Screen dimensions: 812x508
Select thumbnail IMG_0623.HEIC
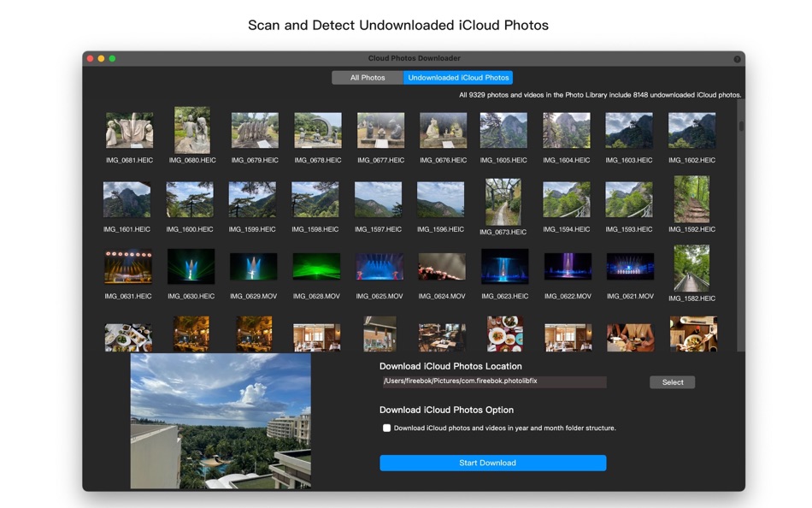pos(505,267)
